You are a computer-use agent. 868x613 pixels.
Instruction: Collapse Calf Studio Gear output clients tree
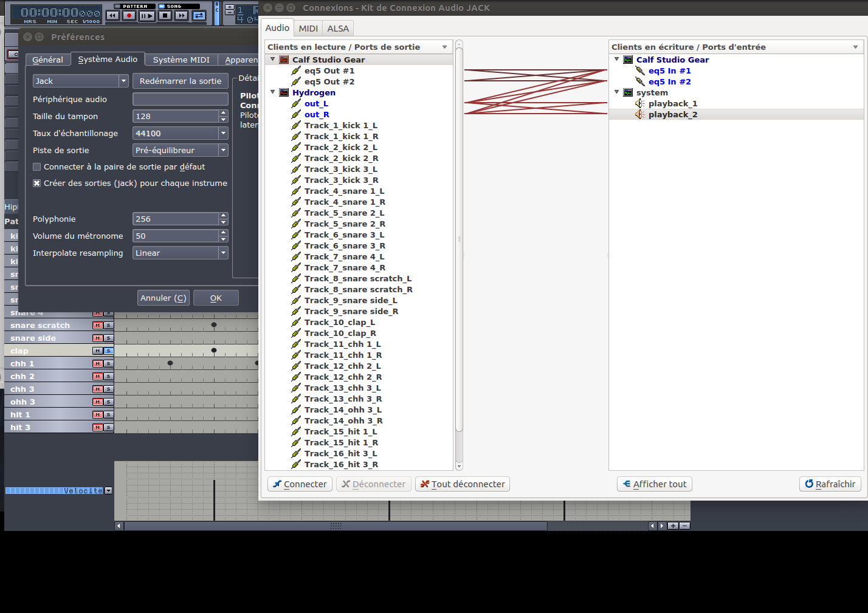click(x=273, y=60)
